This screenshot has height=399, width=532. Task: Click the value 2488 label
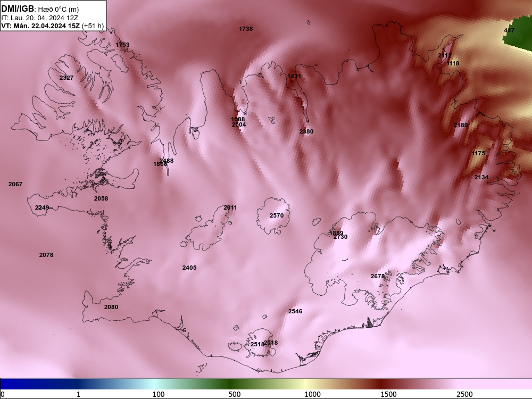tap(167, 161)
